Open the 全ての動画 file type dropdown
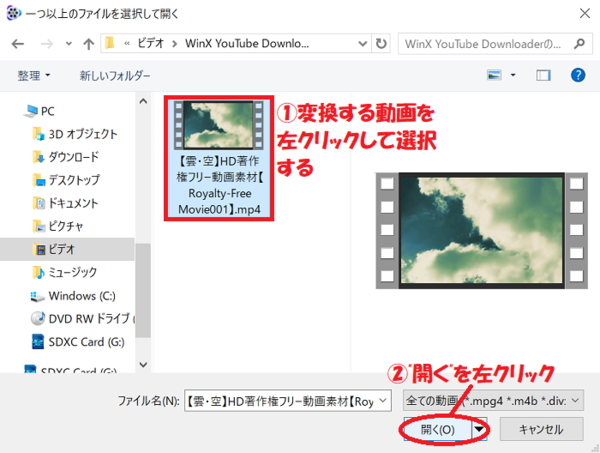600x453 pixels. tap(493, 401)
